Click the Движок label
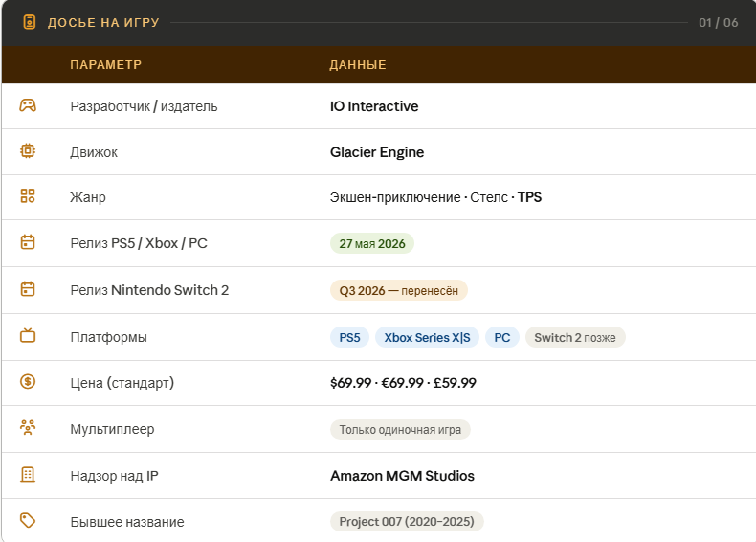756x542 pixels. coord(94,152)
